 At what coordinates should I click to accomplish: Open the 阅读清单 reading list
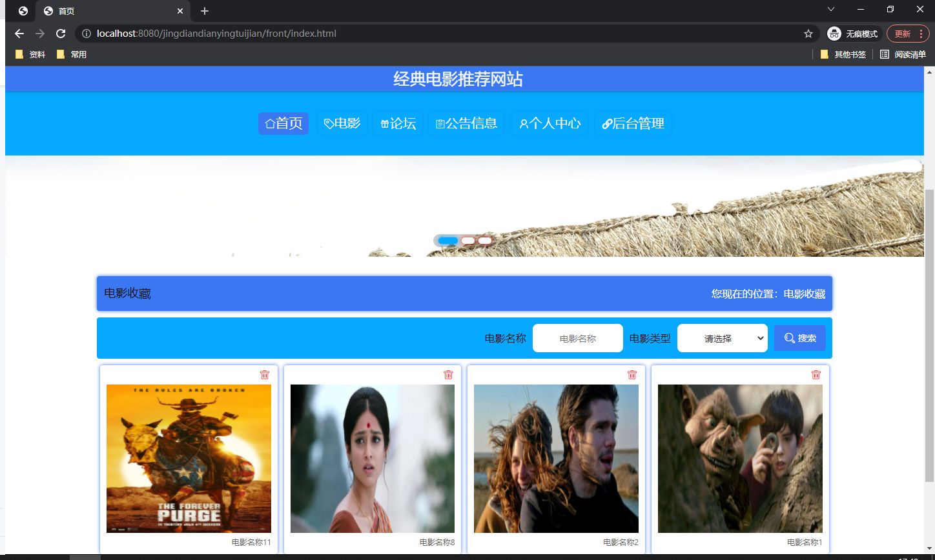point(903,55)
